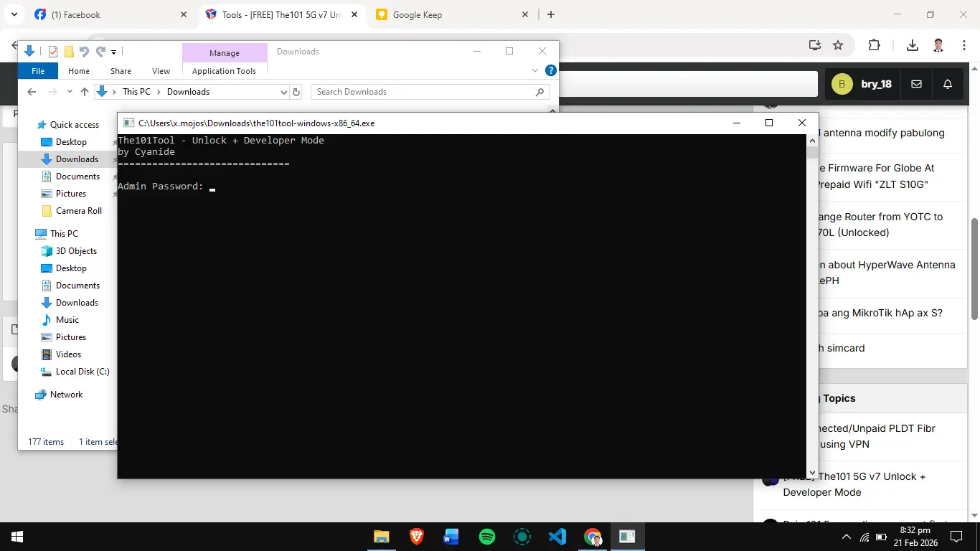Click New Folder icon in quick access toolbar
This screenshot has height=551, width=980.
click(69, 52)
